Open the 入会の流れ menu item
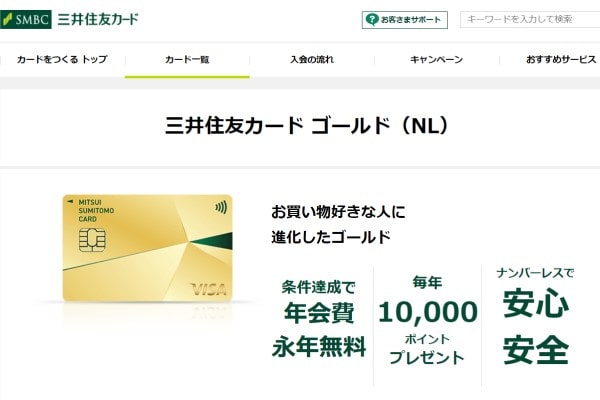The image size is (600, 400). (312, 59)
